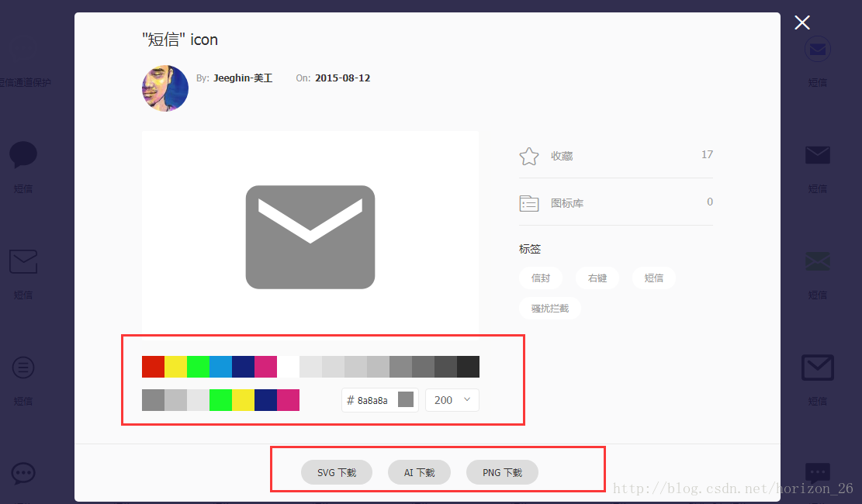
Task: Click the 右键 tag
Action: point(597,278)
